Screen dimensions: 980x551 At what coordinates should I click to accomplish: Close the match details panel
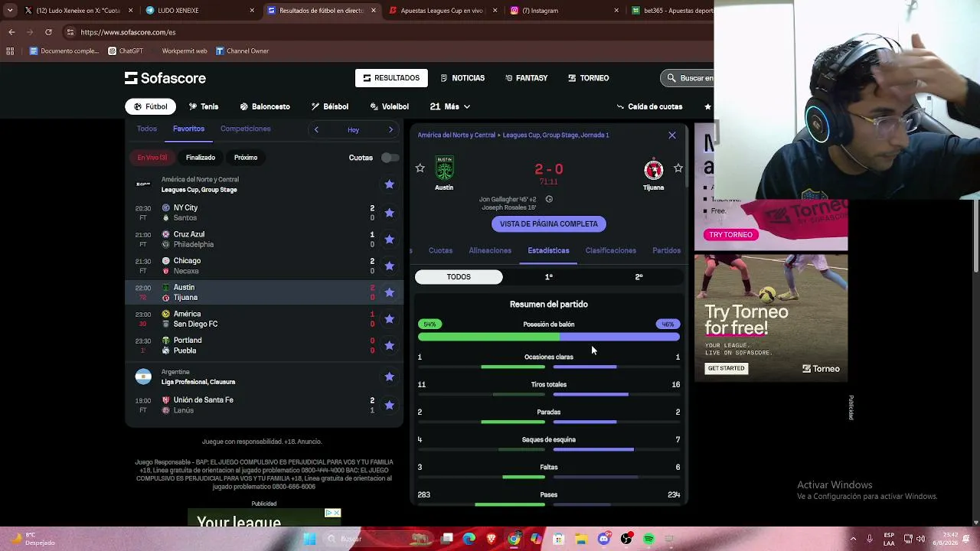click(672, 135)
